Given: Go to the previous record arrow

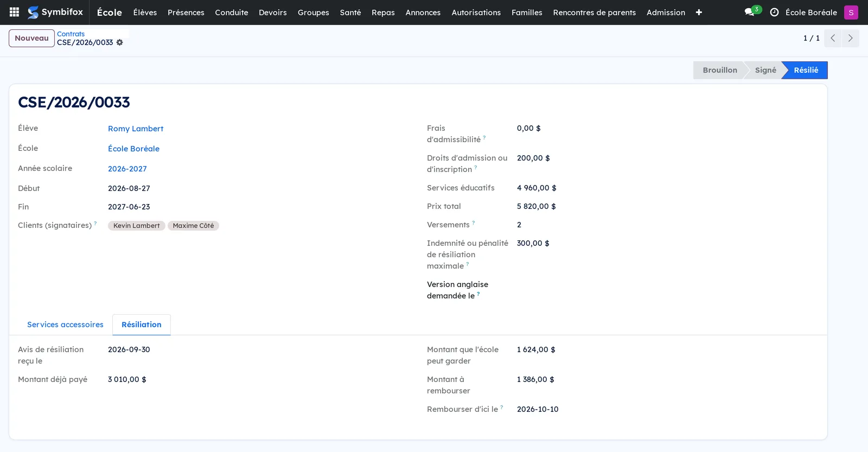Looking at the screenshot, I should [x=833, y=38].
